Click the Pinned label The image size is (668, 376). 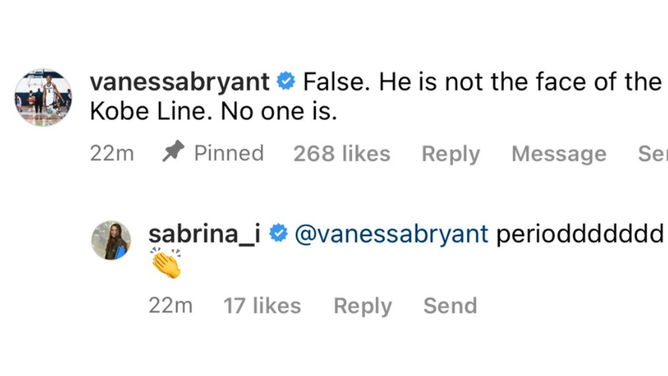click(x=229, y=153)
